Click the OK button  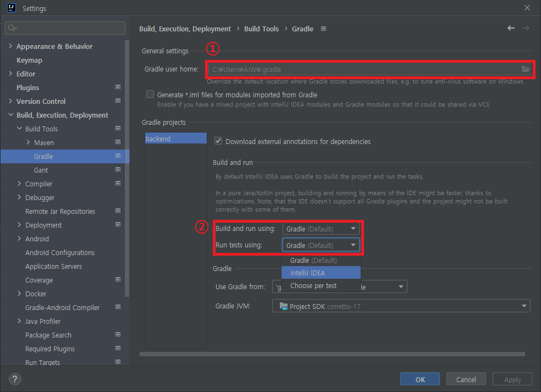click(x=420, y=379)
